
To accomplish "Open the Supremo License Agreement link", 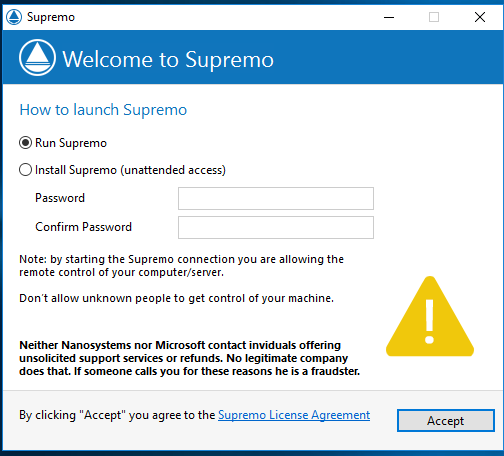I will [294, 415].
